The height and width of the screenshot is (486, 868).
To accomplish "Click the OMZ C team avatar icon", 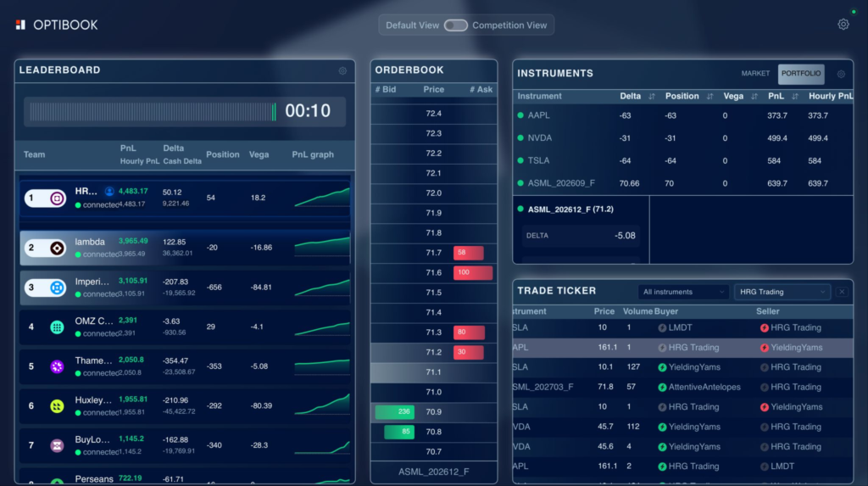I will point(57,327).
